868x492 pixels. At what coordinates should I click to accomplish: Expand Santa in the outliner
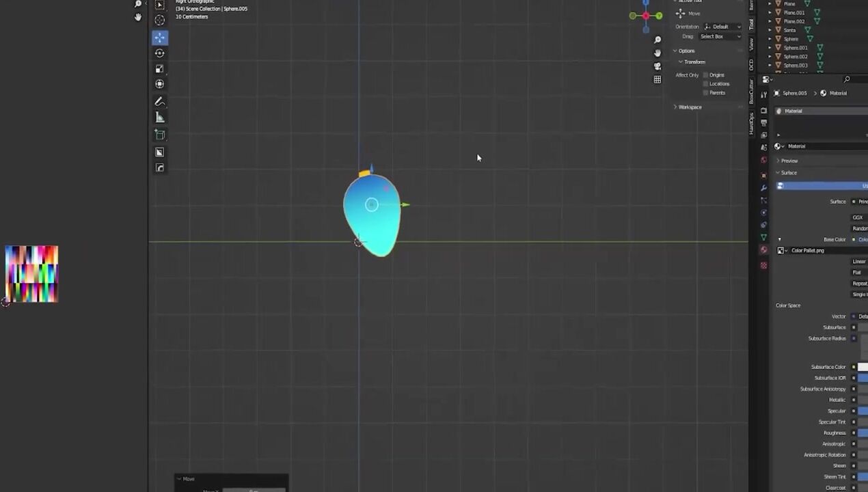tap(770, 30)
